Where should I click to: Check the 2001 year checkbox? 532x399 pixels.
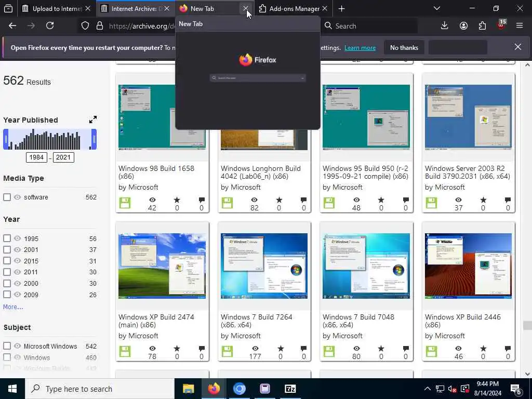(x=7, y=249)
